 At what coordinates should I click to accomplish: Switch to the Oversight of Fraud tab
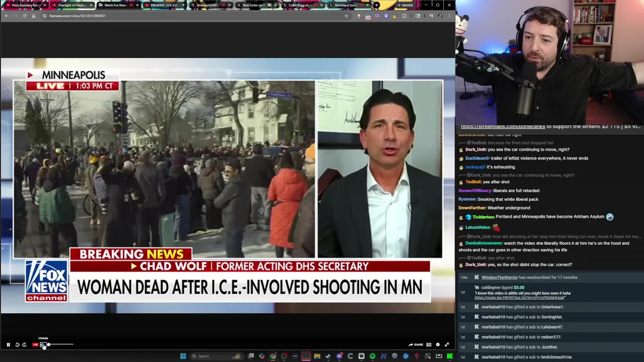(x=72, y=5)
